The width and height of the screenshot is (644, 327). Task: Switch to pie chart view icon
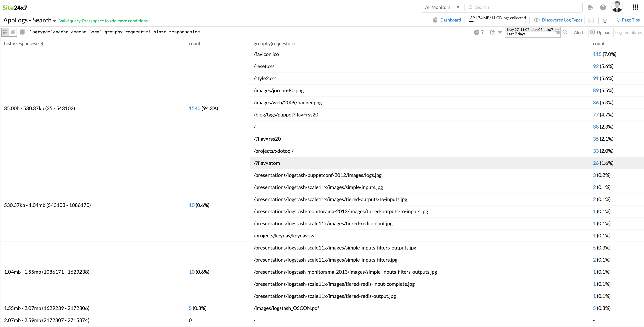[x=13, y=32]
